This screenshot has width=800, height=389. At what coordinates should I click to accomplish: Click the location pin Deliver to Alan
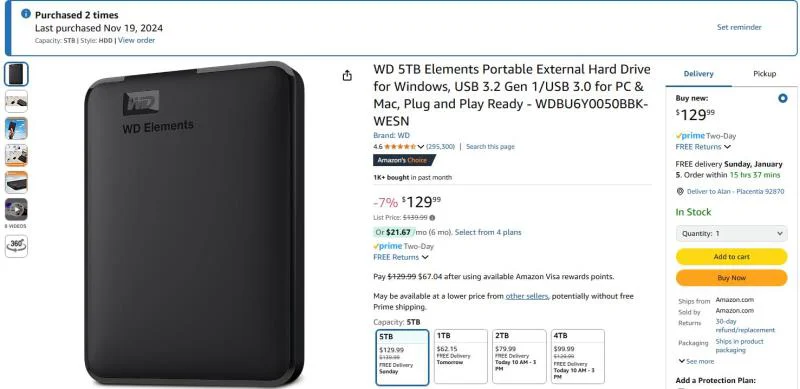click(x=680, y=191)
